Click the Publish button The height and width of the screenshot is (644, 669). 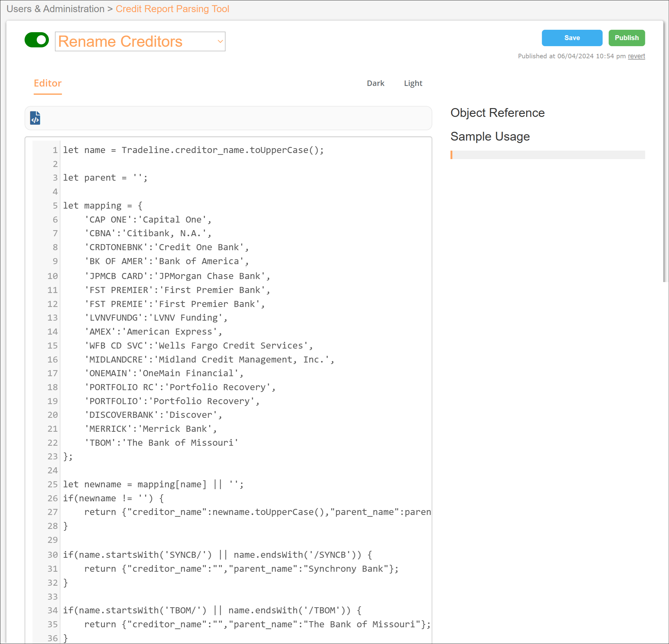coord(626,38)
